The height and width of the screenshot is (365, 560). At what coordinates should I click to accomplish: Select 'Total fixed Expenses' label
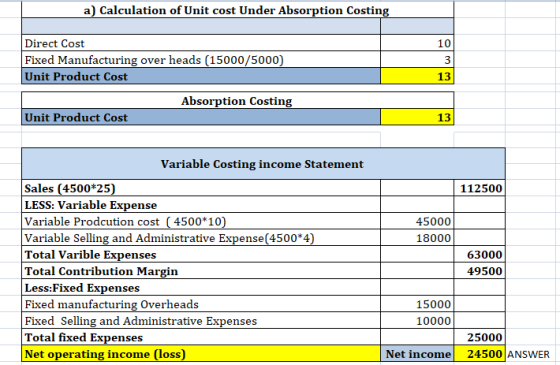pos(201,337)
